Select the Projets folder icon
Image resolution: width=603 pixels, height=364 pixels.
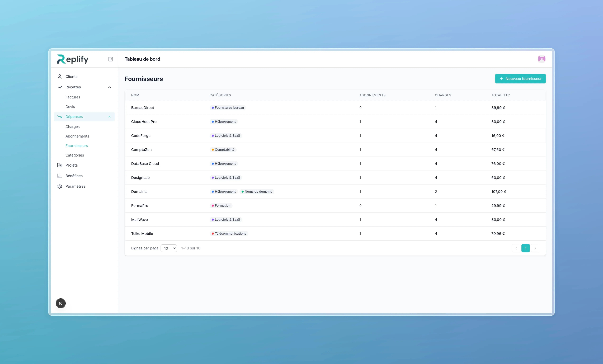tap(59, 165)
